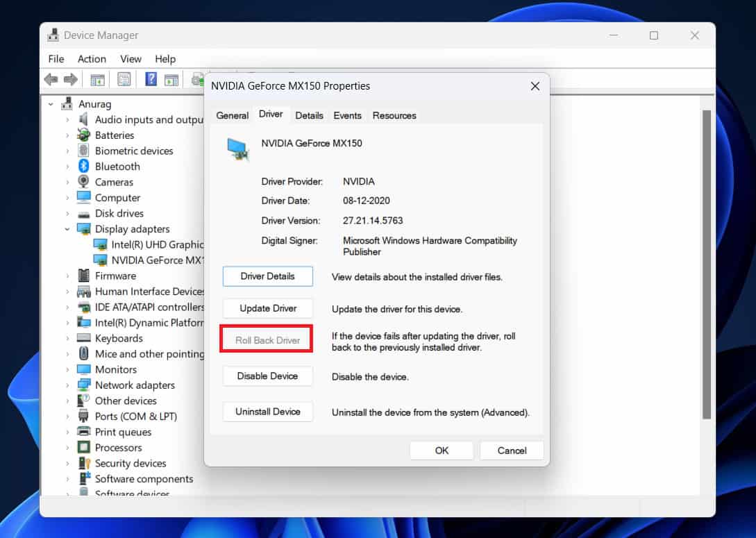
Task: Click the monitor icon beside Computer
Action: 83,197
